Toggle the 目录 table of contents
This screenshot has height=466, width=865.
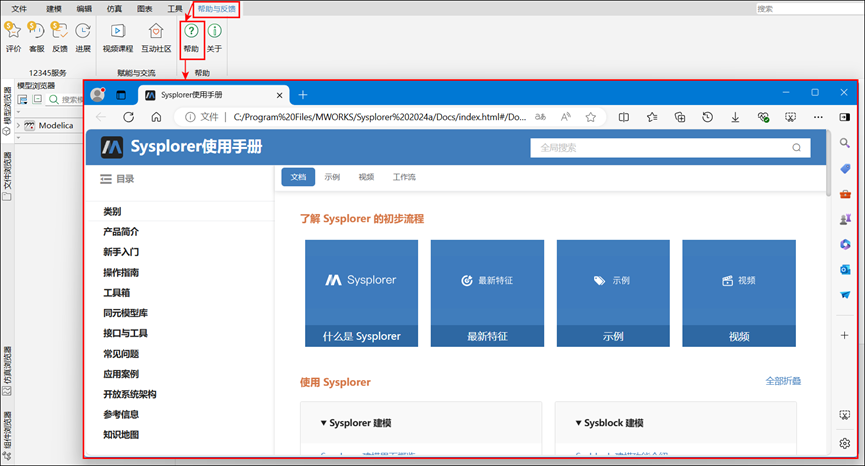pyautogui.click(x=117, y=179)
